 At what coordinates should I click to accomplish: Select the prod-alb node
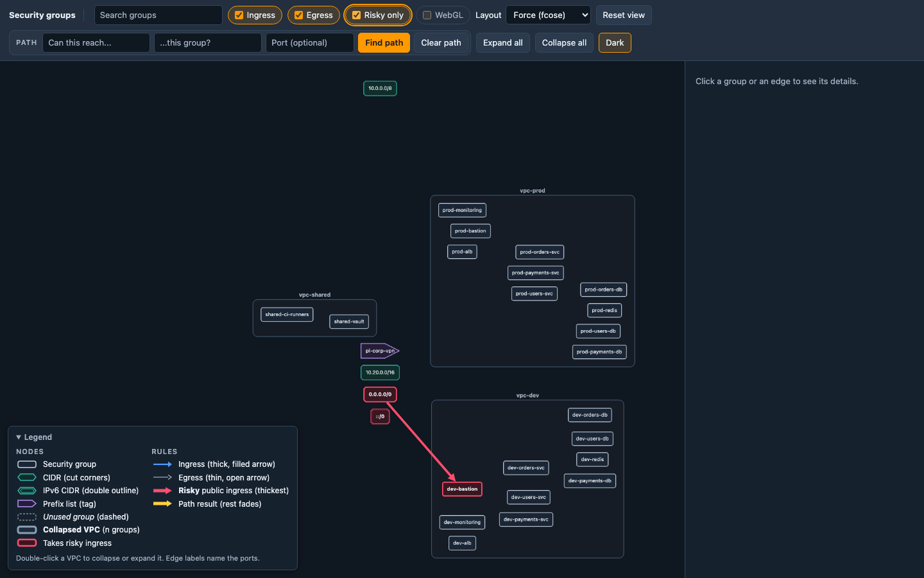462,252
